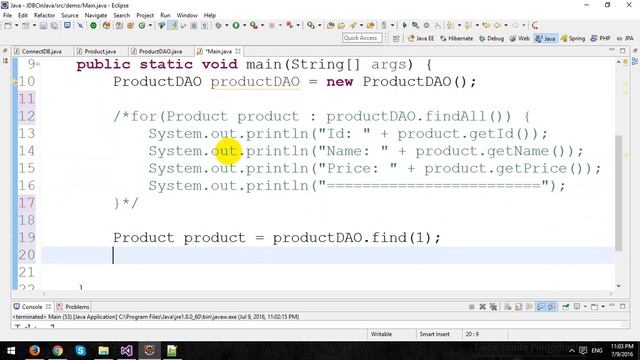Open the Source menu

(x=70, y=15)
